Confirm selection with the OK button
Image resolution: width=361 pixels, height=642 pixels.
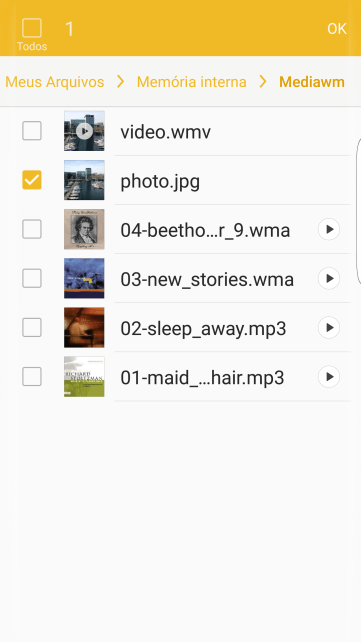pyautogui.click(x=337, y=29)
